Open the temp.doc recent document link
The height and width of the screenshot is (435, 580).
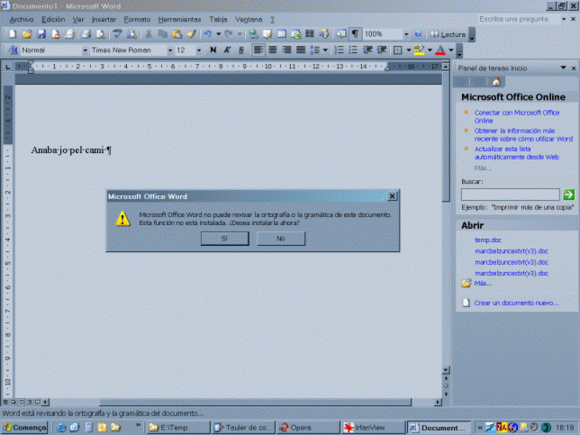(x=488, y=240)
